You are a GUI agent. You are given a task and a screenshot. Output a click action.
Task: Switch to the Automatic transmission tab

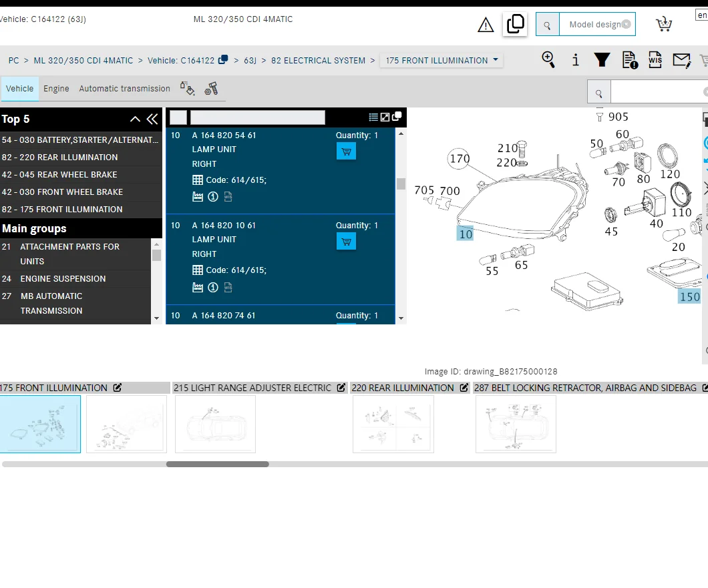coord(125,89)
